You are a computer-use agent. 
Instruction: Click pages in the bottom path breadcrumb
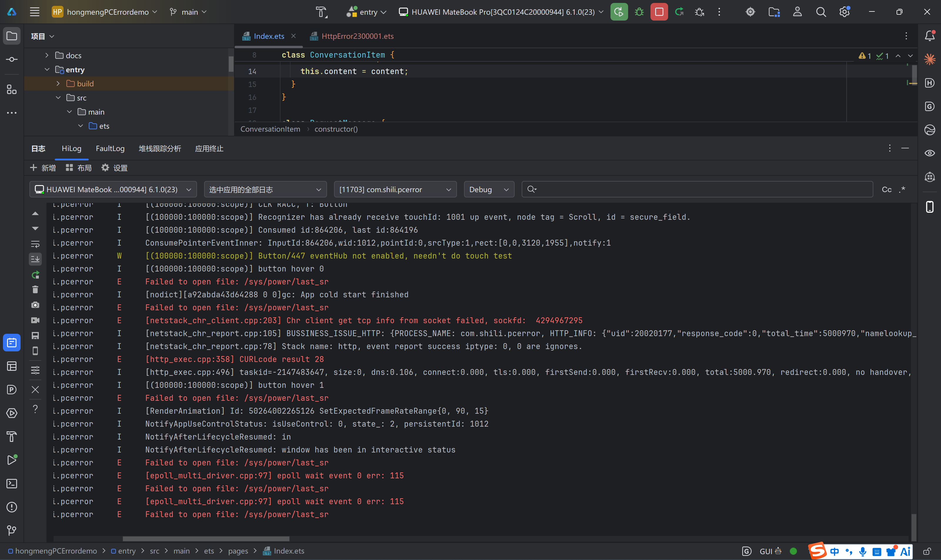pyautogui.click(x=238, y=551)
